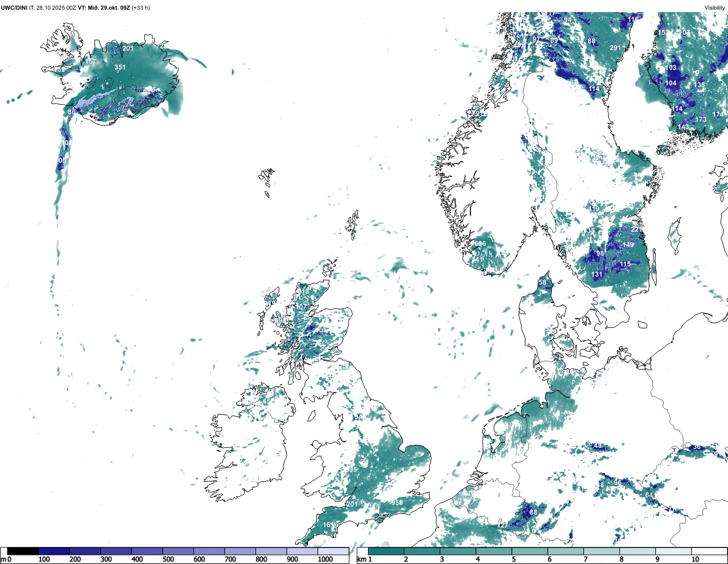Click the '103' value over Finland
Viewport: 728px width, 564px height.
[671, 68]
